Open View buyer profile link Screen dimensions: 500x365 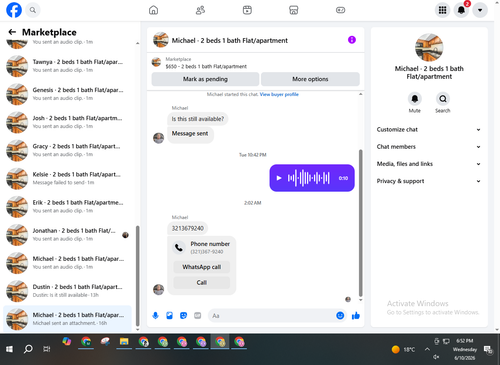(279, 94)
